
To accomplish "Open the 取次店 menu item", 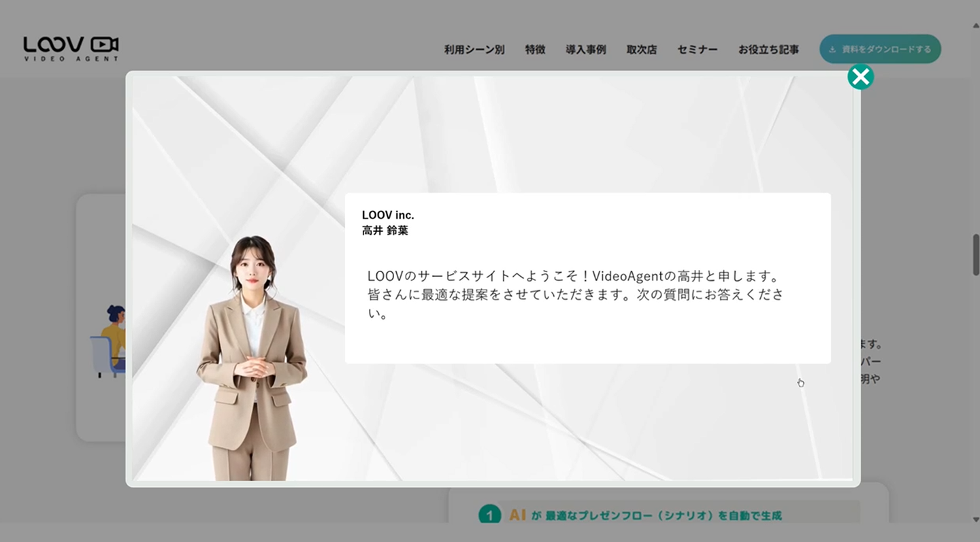I will point(641,50).
